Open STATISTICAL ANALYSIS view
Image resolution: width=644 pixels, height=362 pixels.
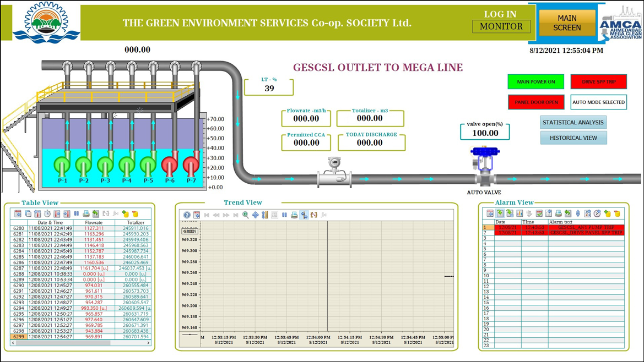(x=573, y=123)
